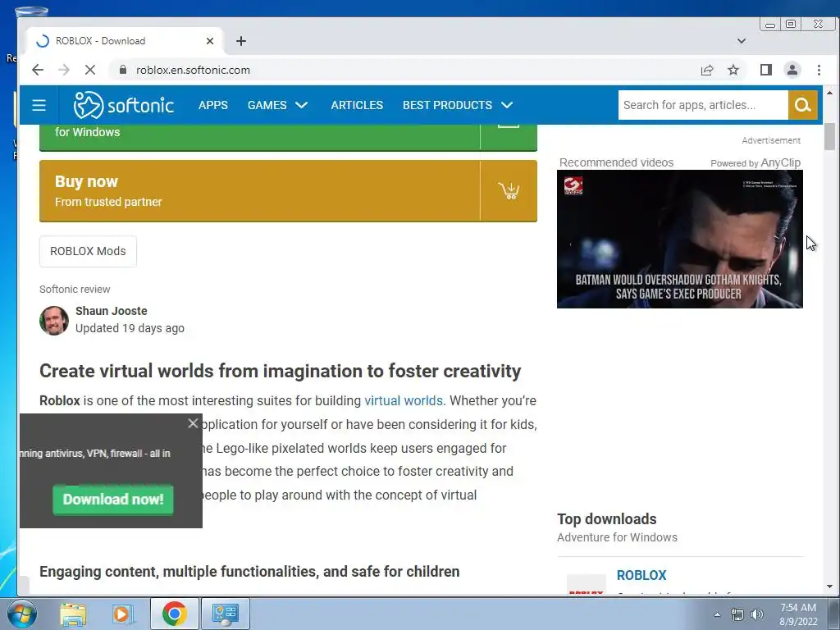Screen dimensions: 840x630
Task: Open the APPS menu item
Action: click(x=213, y=105)
